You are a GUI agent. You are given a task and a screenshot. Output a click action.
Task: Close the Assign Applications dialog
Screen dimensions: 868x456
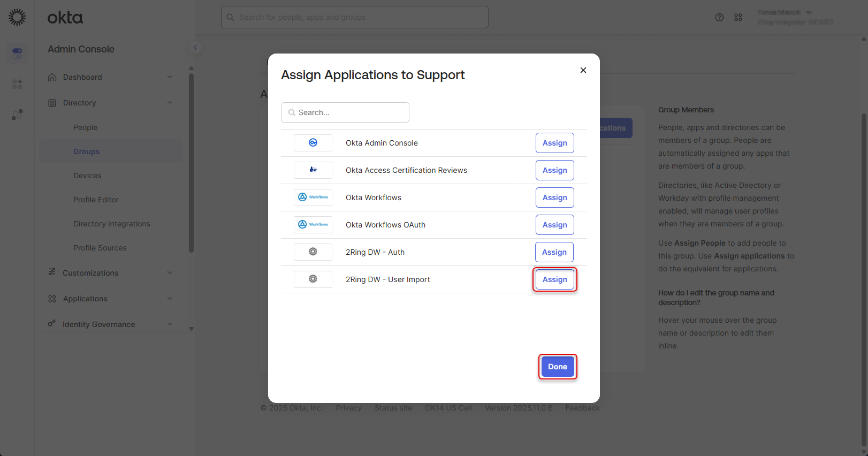(x=583, y=70)
